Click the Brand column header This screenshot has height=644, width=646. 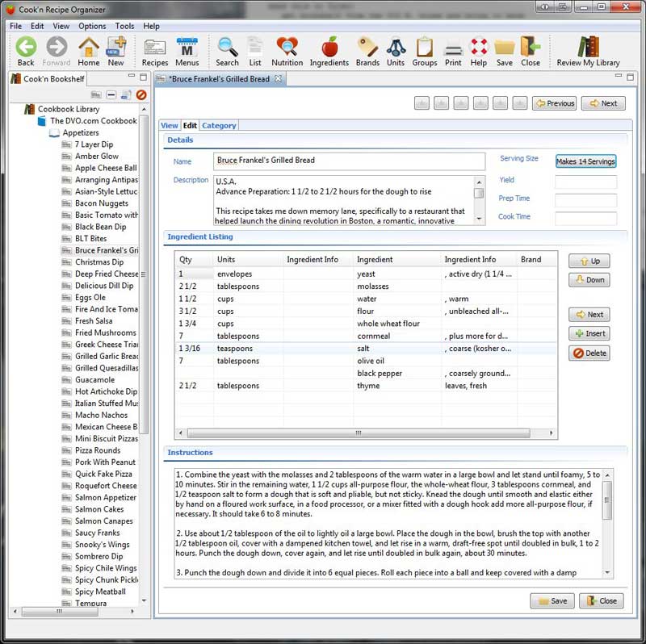point(536,259)
